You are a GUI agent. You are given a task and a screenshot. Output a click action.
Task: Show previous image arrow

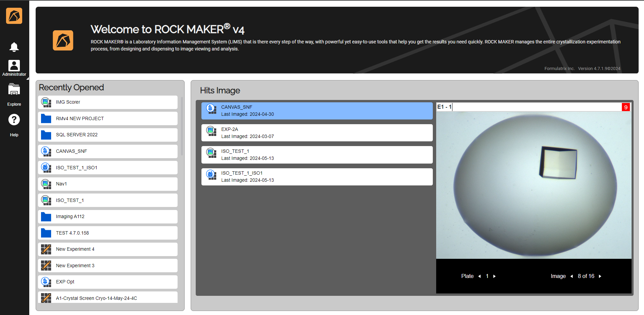click(571, 276)
